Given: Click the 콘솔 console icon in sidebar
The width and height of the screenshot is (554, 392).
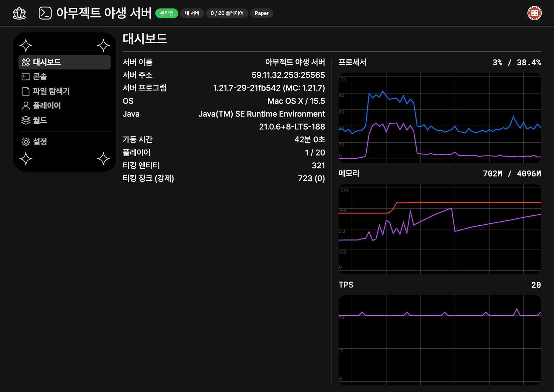Looking at the screenshot, I should pos(26,77).
